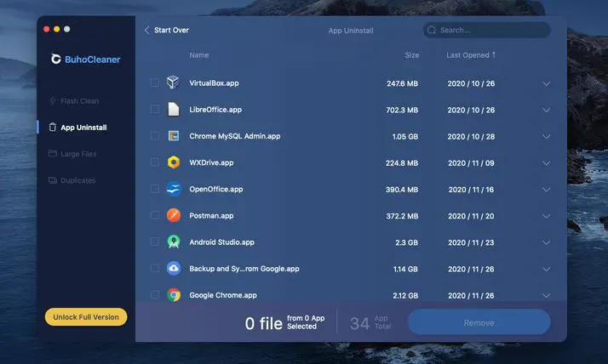Click the 1.05 GB size value
Image resolution: width=608 pixels, height=364 pixels.
click(405, 137)
